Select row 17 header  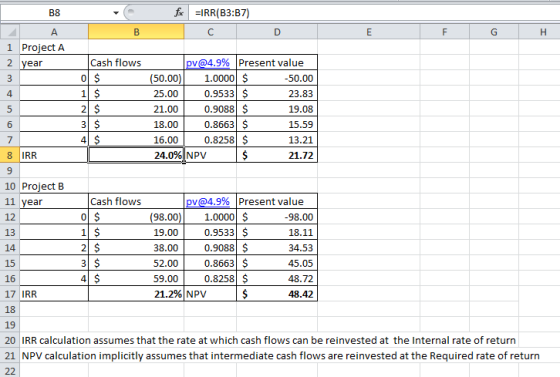click(10, 294)
